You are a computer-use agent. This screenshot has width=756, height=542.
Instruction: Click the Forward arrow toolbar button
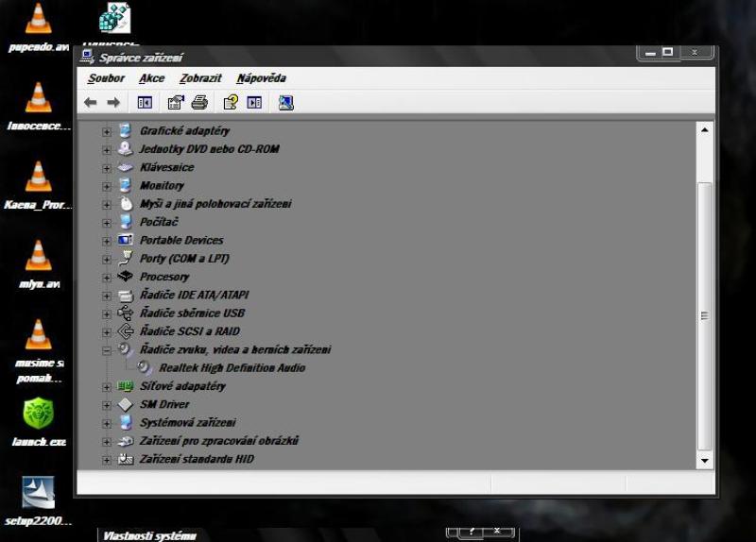(113, 103)
